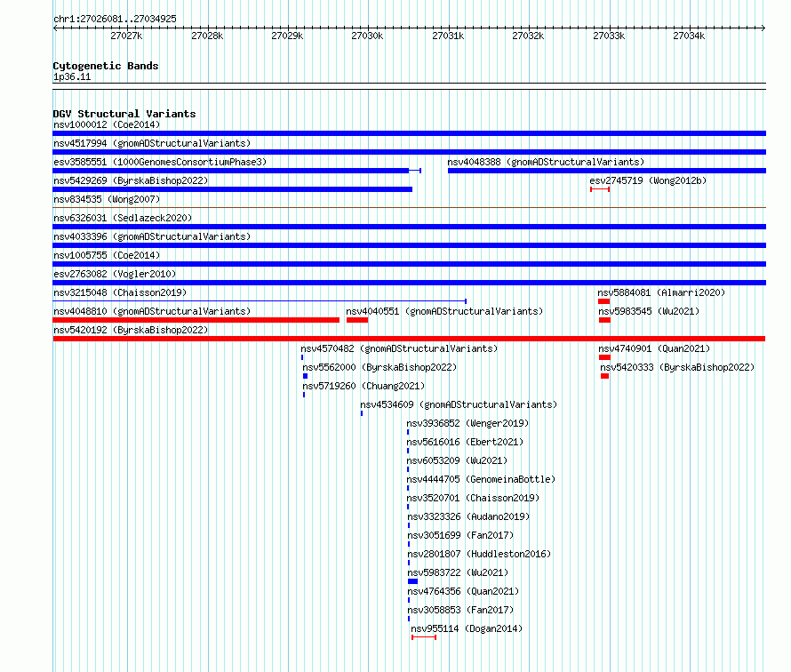
Task: Click the 27033k ruler position
Action: [609, 36]
